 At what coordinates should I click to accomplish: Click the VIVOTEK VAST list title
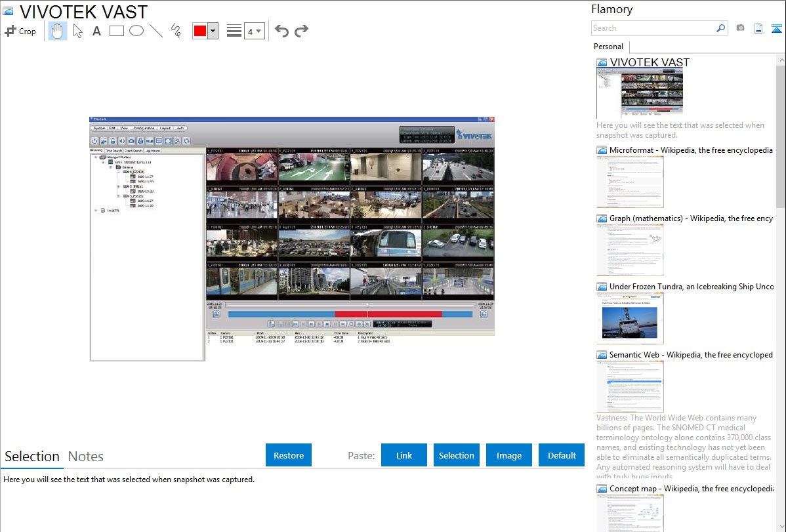[650, 62]
